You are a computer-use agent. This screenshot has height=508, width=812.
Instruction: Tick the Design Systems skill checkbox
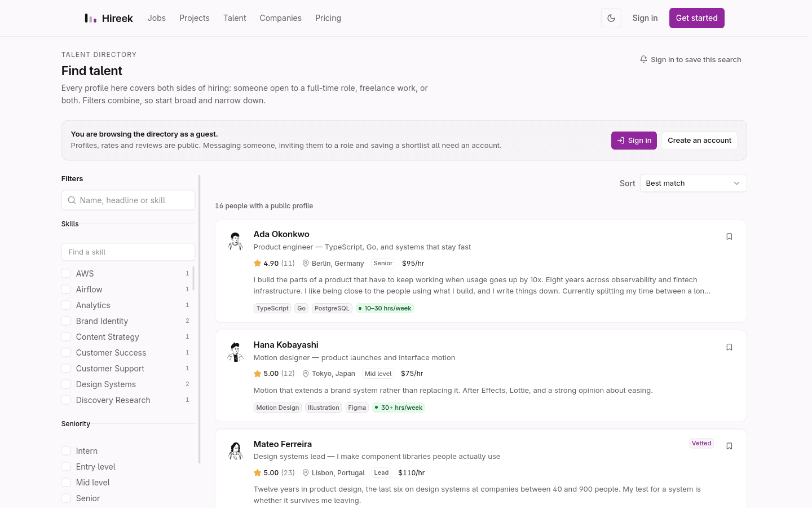(x=66, y=384)
